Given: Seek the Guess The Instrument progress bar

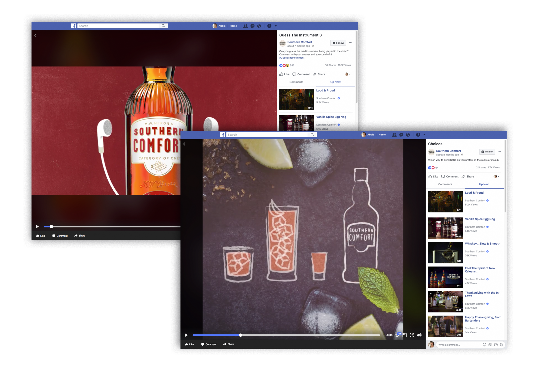Looking at the screenshot, I should [112, 227].
